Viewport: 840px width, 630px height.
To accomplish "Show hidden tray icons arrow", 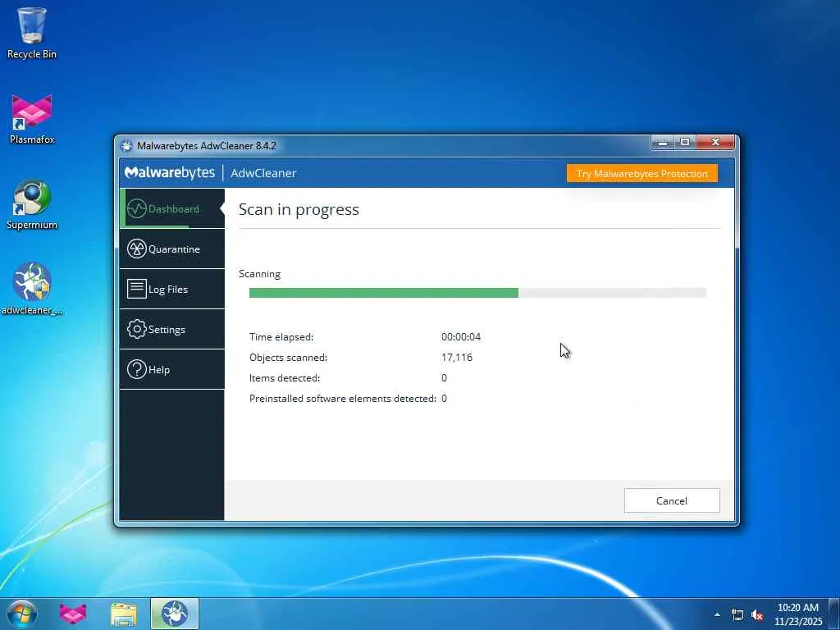I will tap(717, 614).
